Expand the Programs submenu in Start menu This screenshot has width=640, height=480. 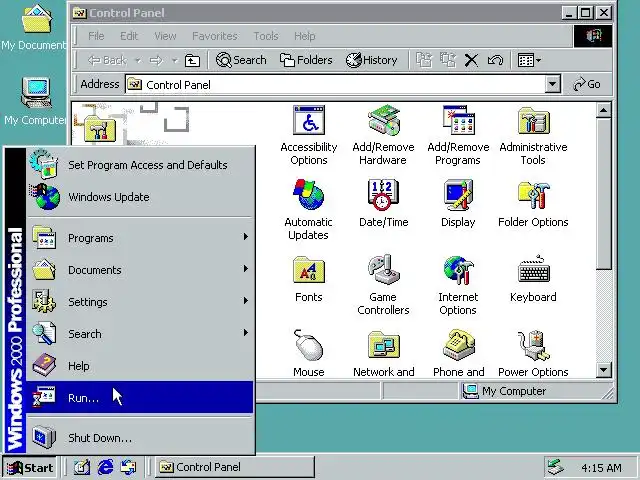(140, 238)
